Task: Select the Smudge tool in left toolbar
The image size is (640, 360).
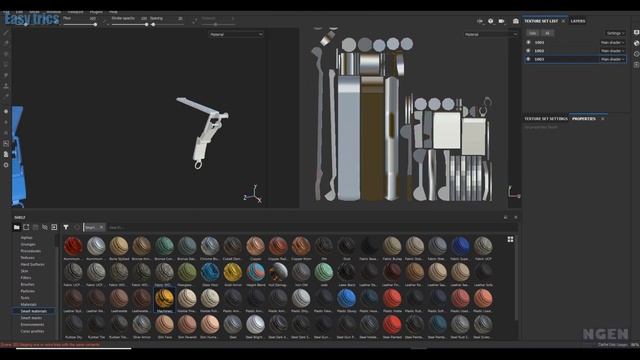Action: [6, 75]
